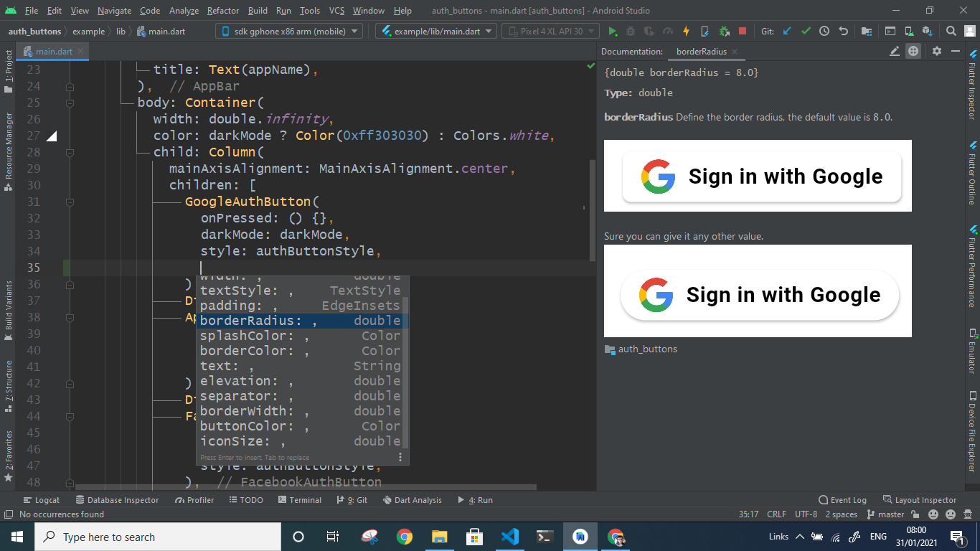Click the user account avatar icon

[970, 31]
